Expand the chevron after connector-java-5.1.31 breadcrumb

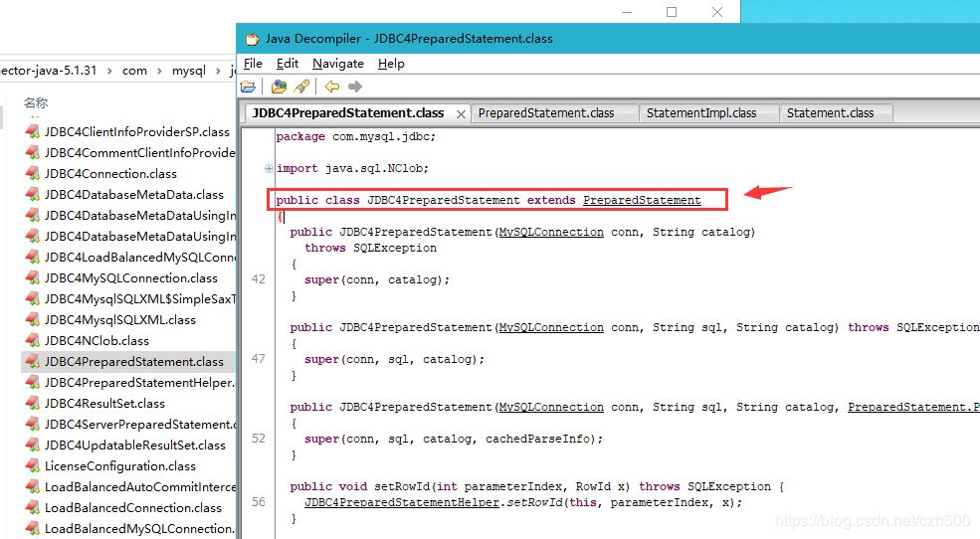(109, 71)
